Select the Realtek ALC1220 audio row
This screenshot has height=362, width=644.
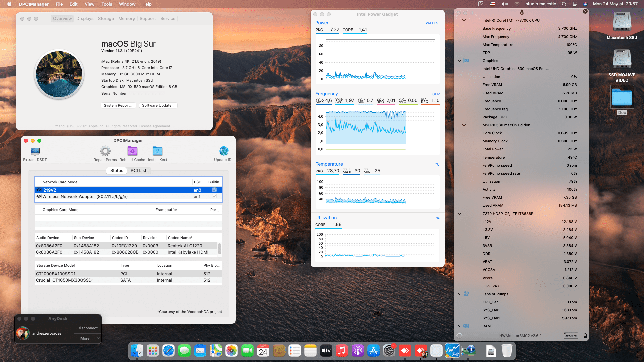pyautogui.click(x=126, y=246)
